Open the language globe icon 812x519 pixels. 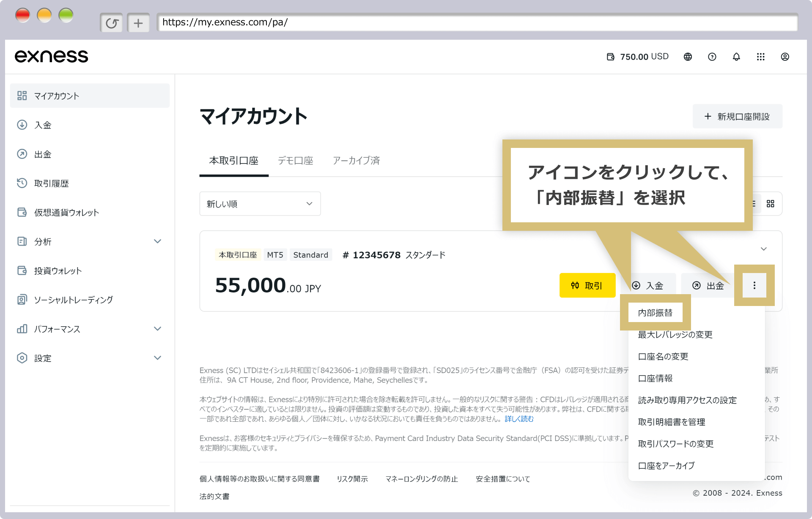(688, 57)
